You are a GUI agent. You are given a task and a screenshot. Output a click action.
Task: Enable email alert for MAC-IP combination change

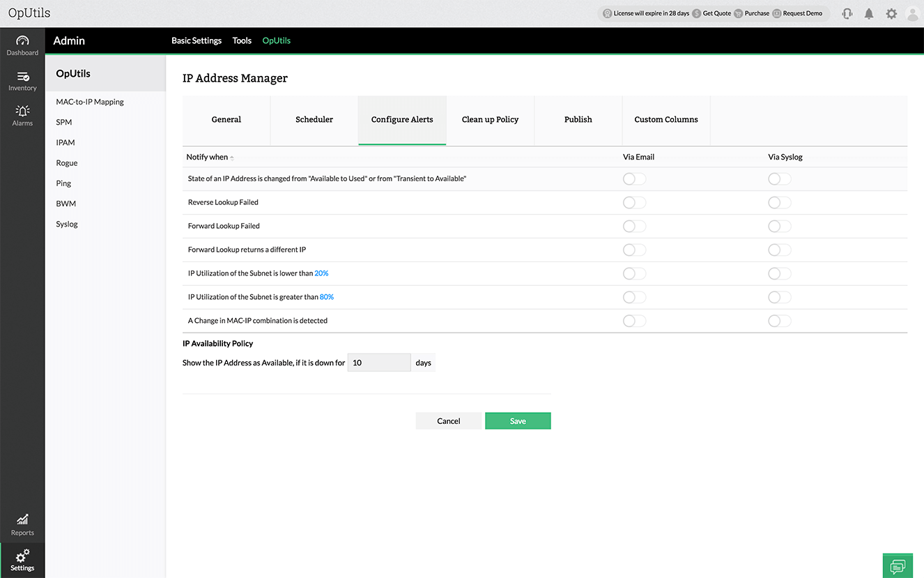(634, 321)
